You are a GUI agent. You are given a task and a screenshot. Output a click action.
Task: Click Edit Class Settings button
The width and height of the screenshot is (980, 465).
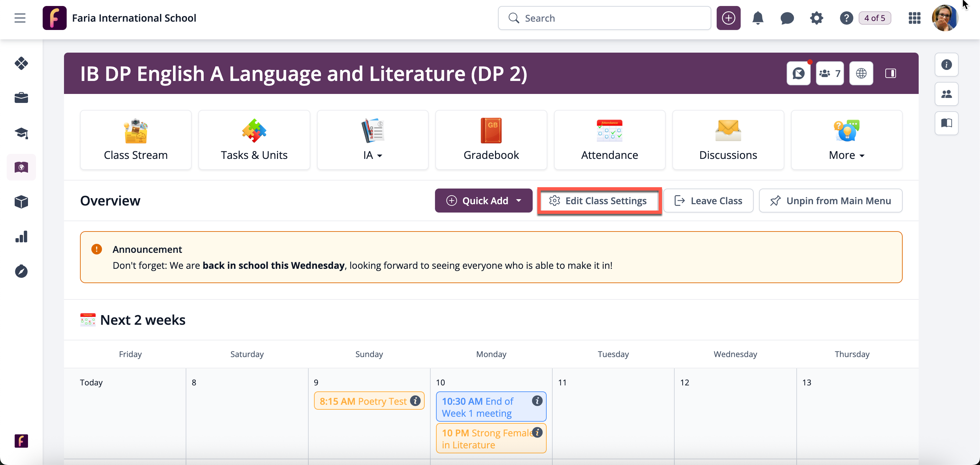point(599,201)
